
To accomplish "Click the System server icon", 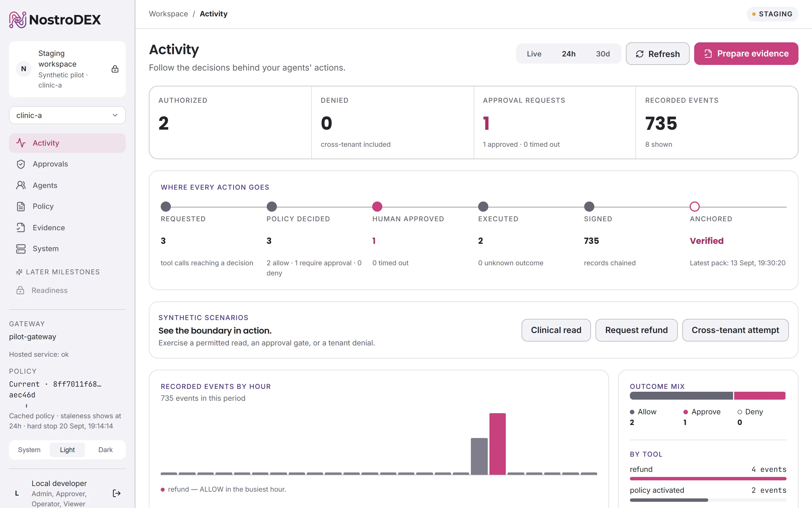I will (21, 249).
